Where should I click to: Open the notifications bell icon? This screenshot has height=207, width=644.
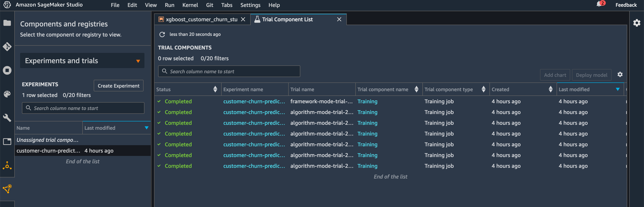coord(600,4)
